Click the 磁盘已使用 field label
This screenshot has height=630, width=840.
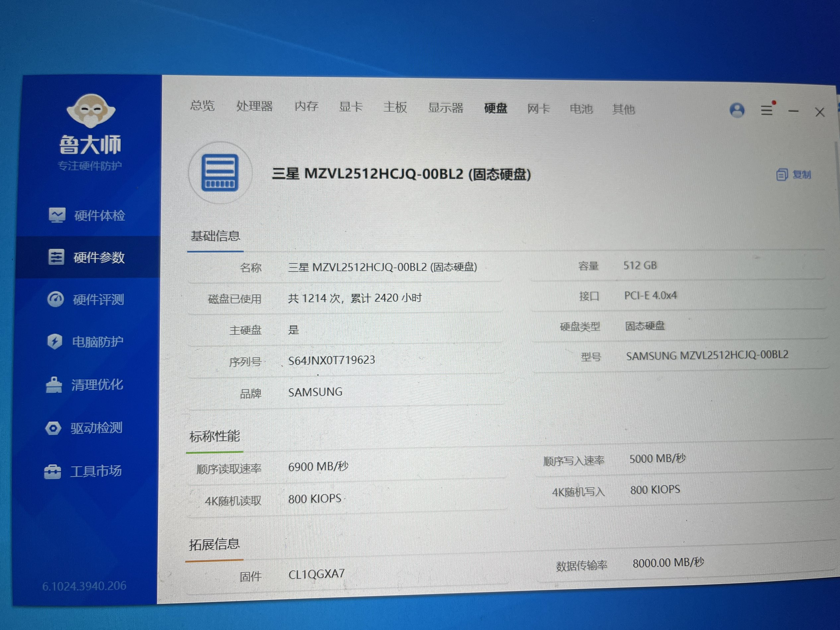click(235, 299)
